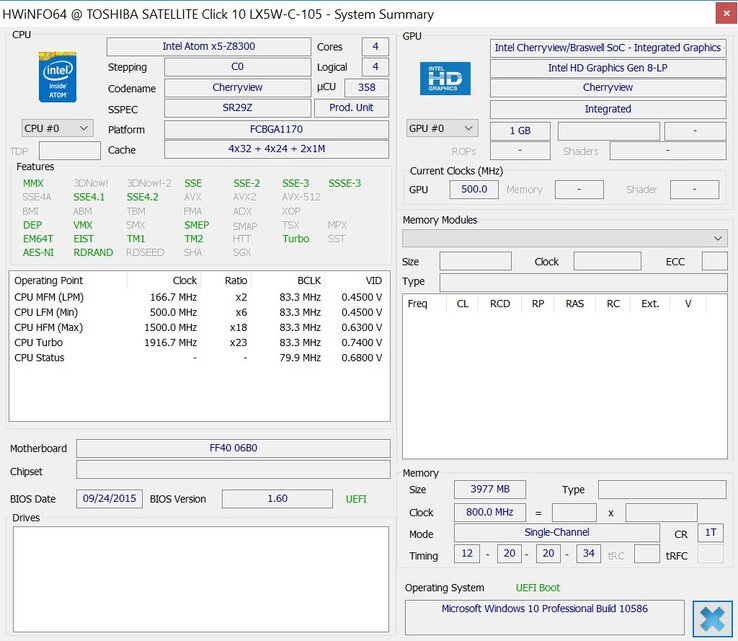Viewport: 738px width, 641px height.
Task: Select the CPU Turbo operating point row
Action: [x=198, y=342]
